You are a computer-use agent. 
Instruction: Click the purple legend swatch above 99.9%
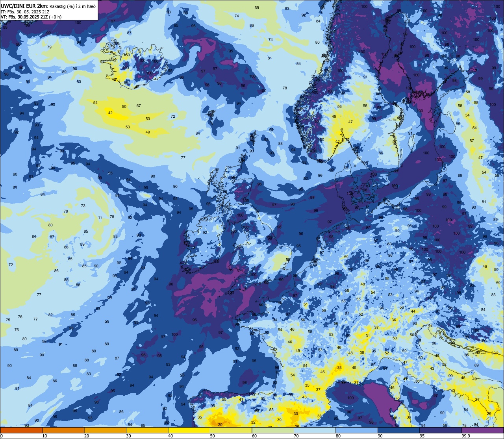coord(482,430)
